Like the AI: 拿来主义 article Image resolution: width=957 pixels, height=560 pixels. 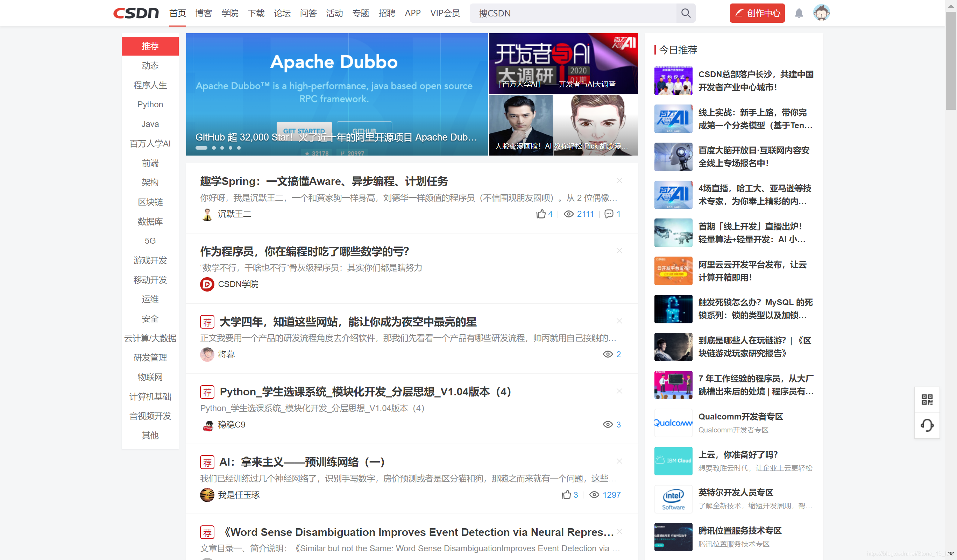(566, 495)
